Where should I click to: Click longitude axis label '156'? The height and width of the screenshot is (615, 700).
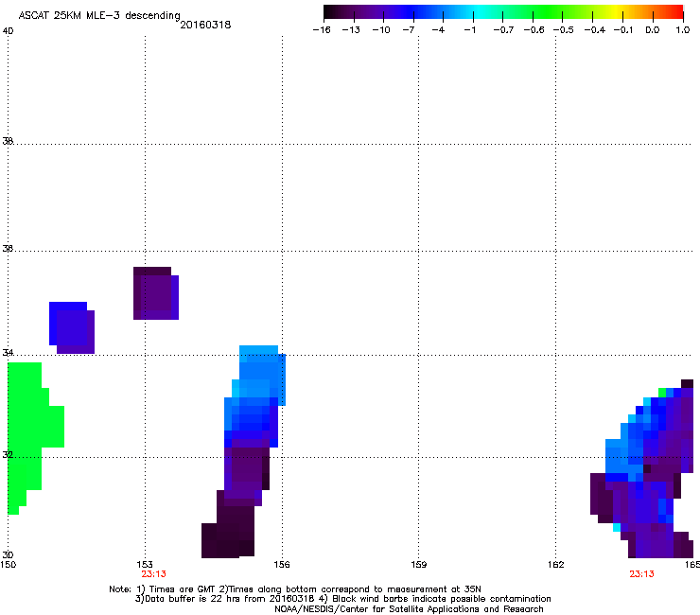282,565
